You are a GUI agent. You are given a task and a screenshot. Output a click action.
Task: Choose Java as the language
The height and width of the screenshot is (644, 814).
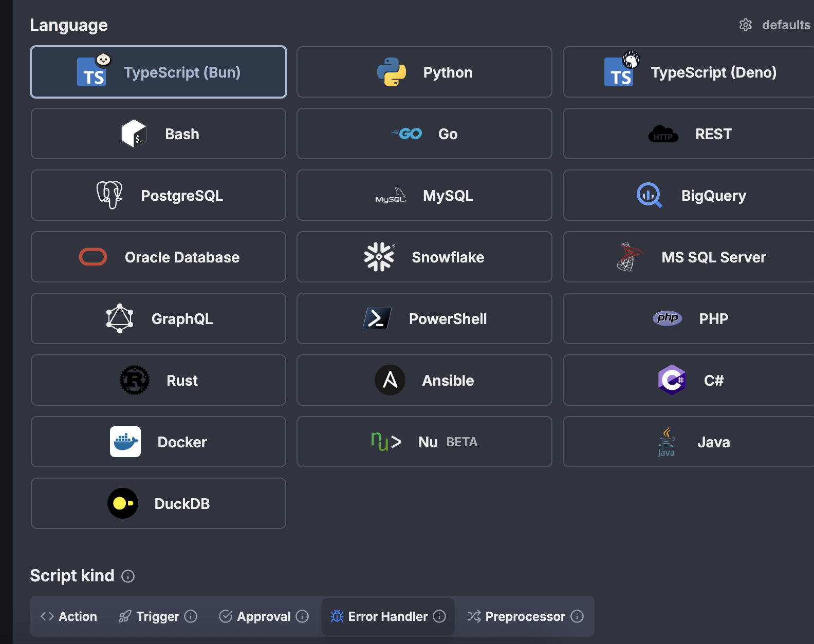[x=689, y=442]
